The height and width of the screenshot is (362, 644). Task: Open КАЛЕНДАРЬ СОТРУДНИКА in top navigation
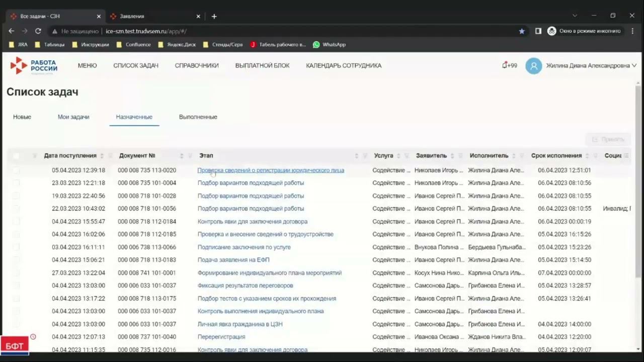coord(344,65)
